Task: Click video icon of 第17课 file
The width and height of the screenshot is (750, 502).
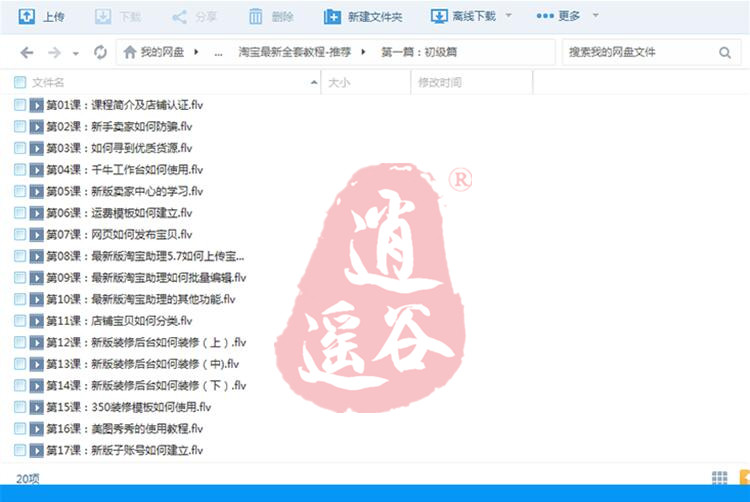Action: coord(36,450)
